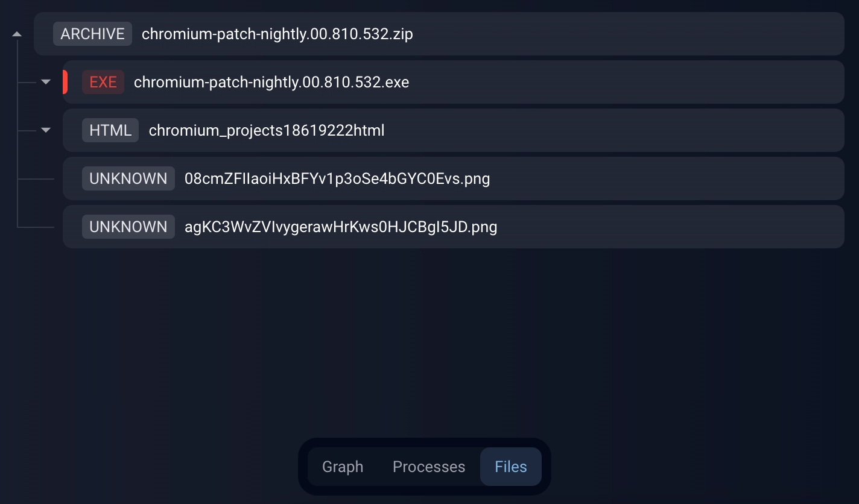This screenshot has height=504, width=859.
Task: Click the tree collapse arrow at the top left
Action: tap(16, 34)
